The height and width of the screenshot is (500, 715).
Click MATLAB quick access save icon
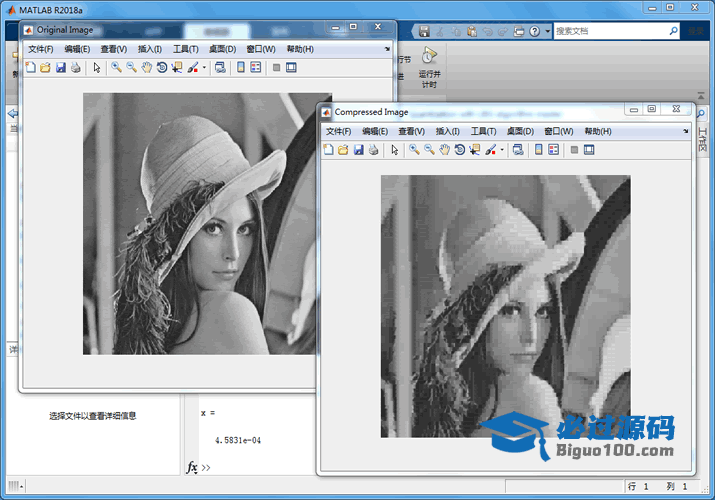[424, 31]
